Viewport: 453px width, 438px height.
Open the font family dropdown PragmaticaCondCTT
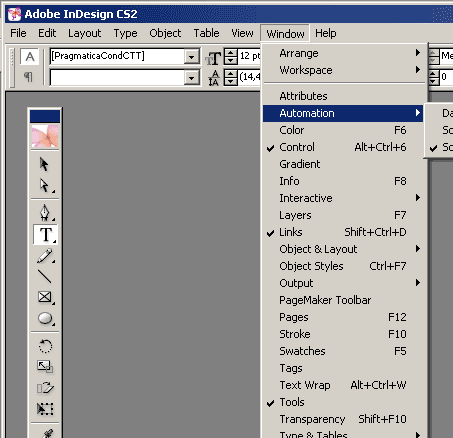[x=191, y=57]
